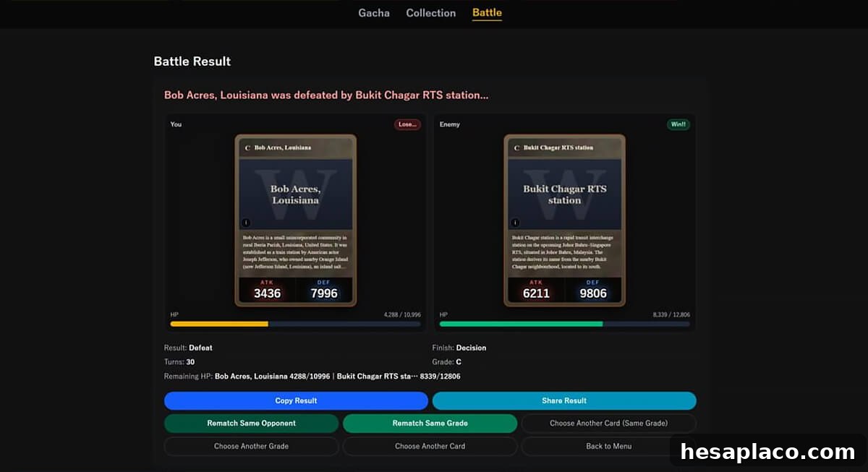Click ATK value 3436

[268, 293]
